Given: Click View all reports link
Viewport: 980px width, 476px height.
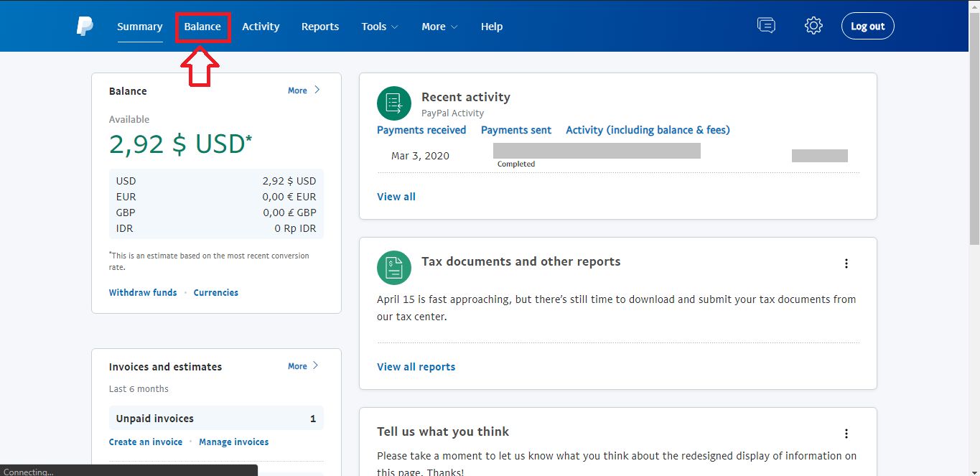Looking at the screenshot, I should [416, 367].
